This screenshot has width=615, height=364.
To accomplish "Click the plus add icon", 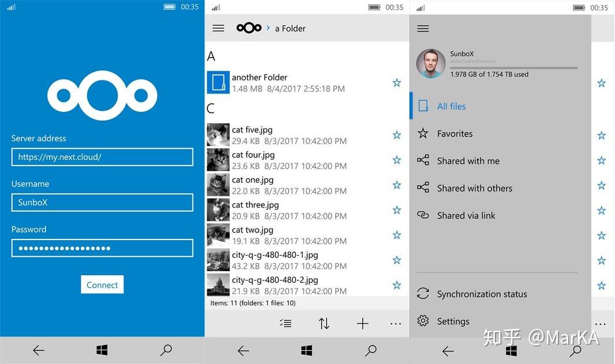I will coord(363,323).
